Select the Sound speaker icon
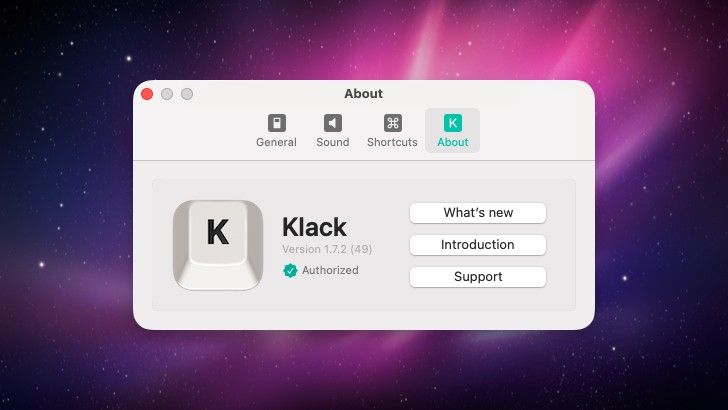Image resolution: width=728 pixels, height=410 pixels. click(332, 123)
